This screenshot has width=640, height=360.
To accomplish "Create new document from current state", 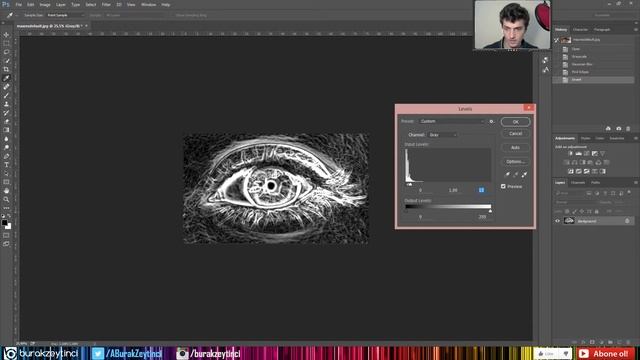I will click(x=608, y=129).
